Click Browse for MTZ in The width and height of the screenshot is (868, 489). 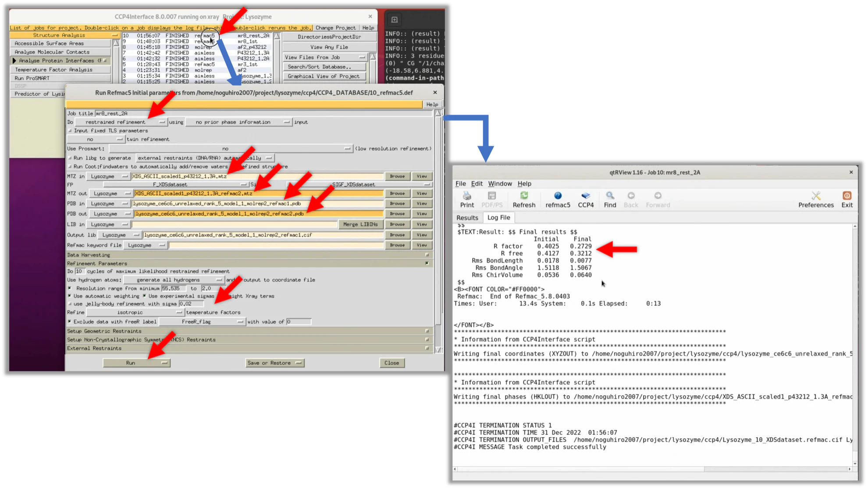pos(397,176)
